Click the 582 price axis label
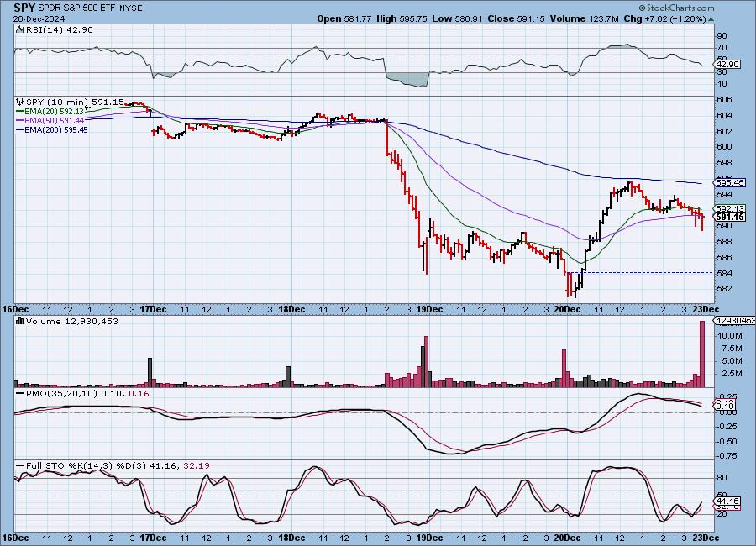The height and width of the screenshot is (546, 756). point(724,289)
